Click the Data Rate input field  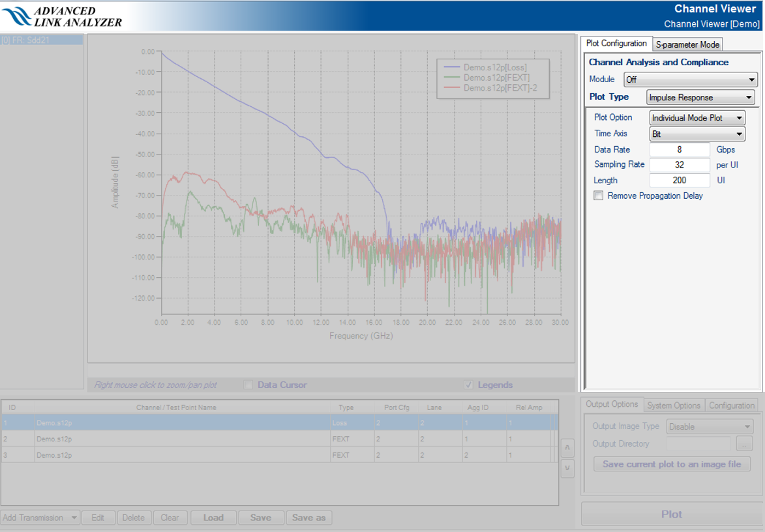coord(680,150)
